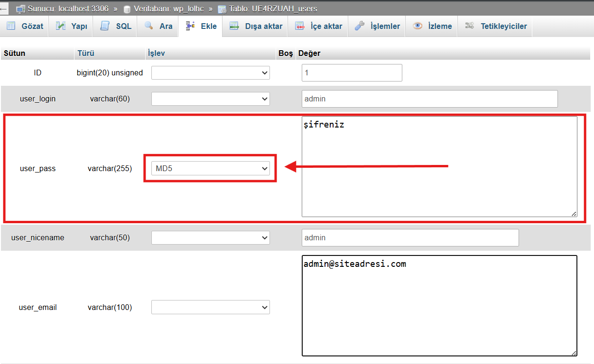The height and width of the screenshot is (364, 594).
Task: Open the user_login function dropdown
Action: tap(210, 99)
